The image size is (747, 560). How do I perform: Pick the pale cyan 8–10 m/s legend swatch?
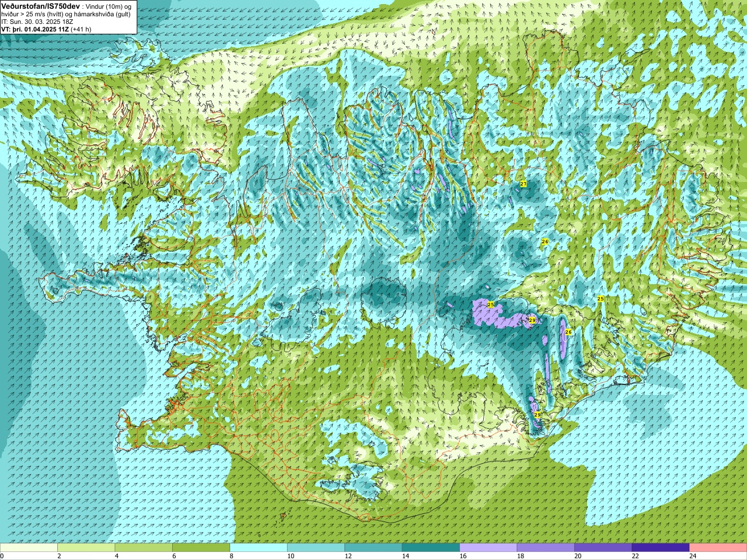(x=259, y=548)
